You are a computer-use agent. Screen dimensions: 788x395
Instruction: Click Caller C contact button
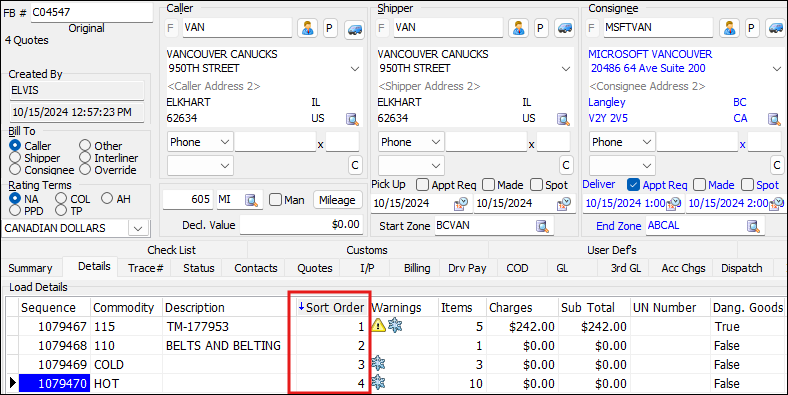coord(355,165)
